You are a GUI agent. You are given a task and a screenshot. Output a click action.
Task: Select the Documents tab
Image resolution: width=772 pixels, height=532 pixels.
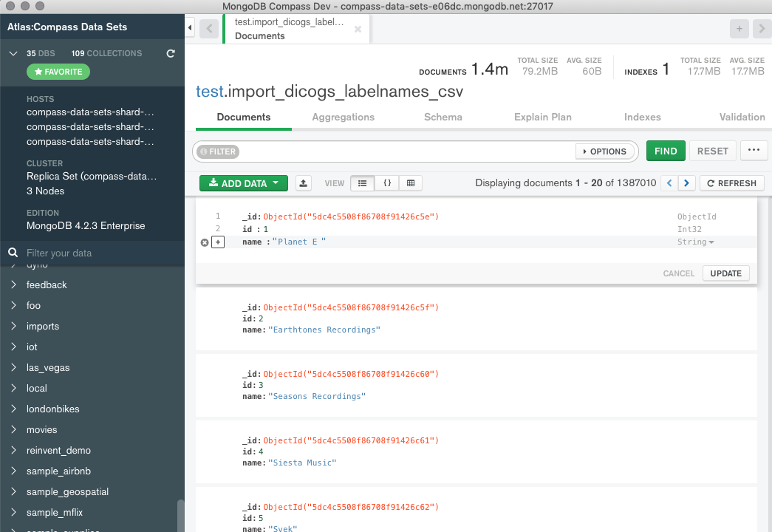(244, 117)
